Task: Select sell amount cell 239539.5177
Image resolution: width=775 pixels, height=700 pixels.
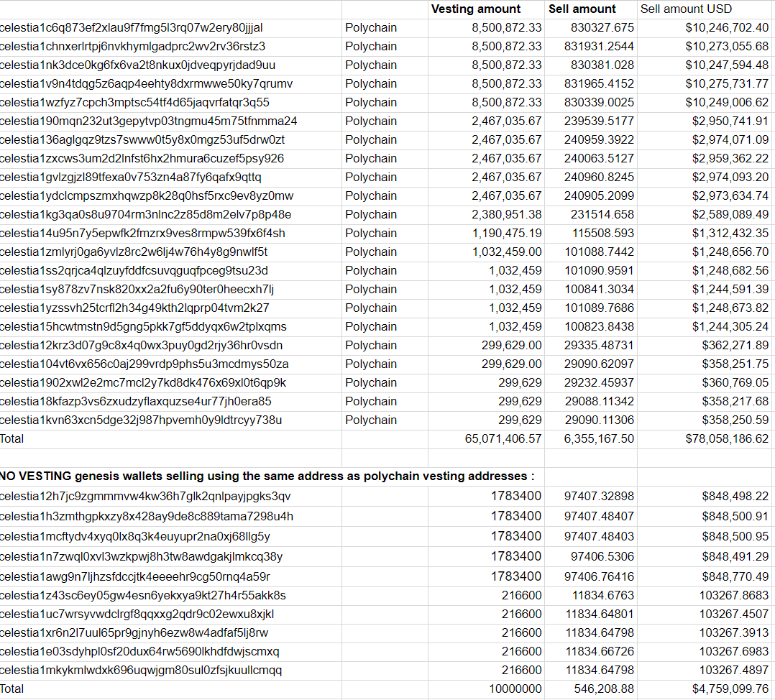Action: click(599, 121)
